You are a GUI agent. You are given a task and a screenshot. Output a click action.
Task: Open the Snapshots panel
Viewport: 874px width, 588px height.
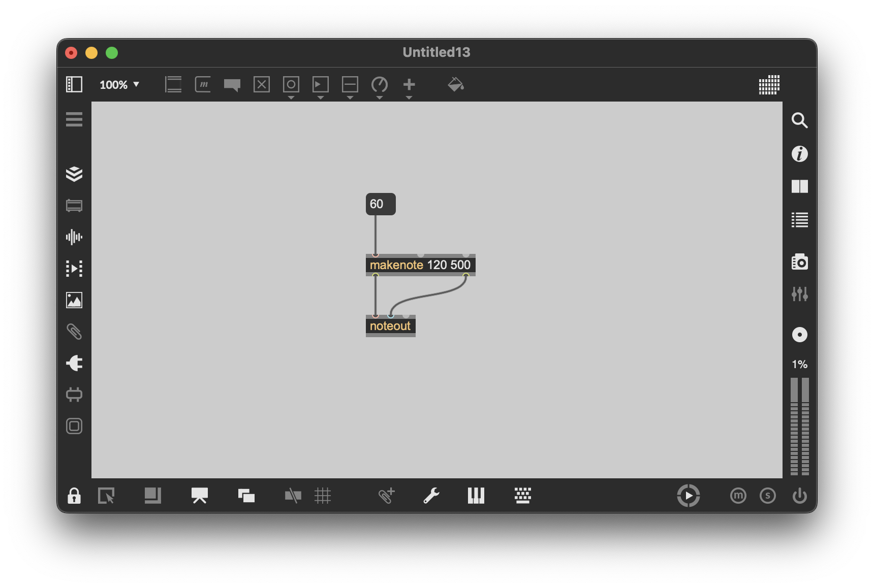coord(800,262)
